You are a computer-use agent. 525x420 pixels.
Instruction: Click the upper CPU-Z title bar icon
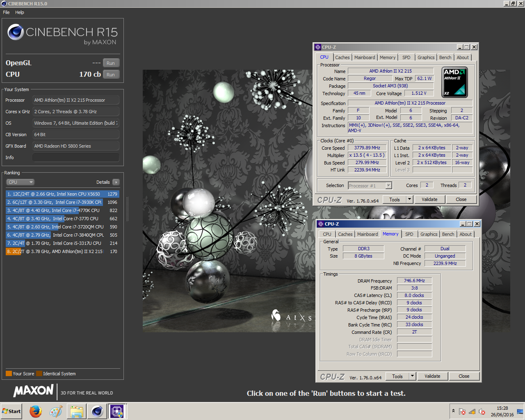coord(318,47)
